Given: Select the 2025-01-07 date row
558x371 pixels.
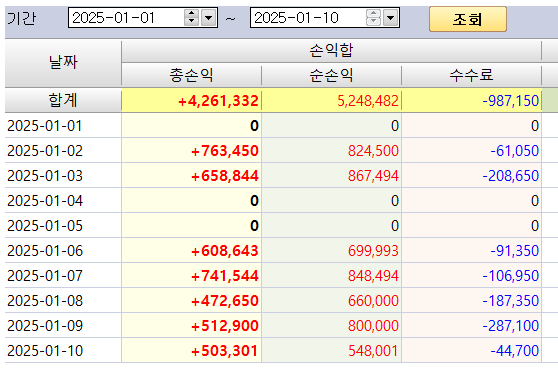Looking at the screenshot, I should 63,276.
